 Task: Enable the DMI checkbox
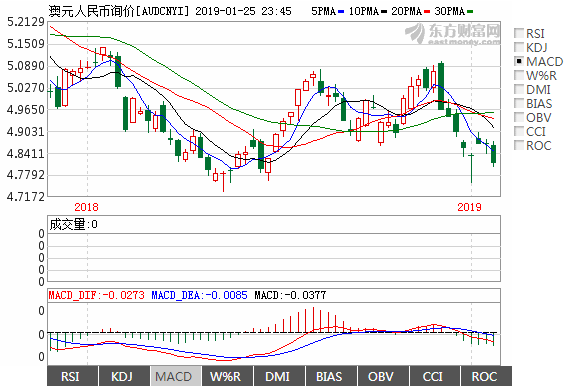(519, 89)
